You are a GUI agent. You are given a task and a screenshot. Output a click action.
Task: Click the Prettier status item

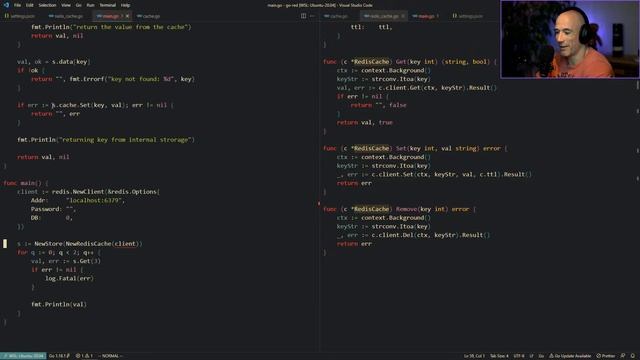pyautogui.click(x=606, y=356)
